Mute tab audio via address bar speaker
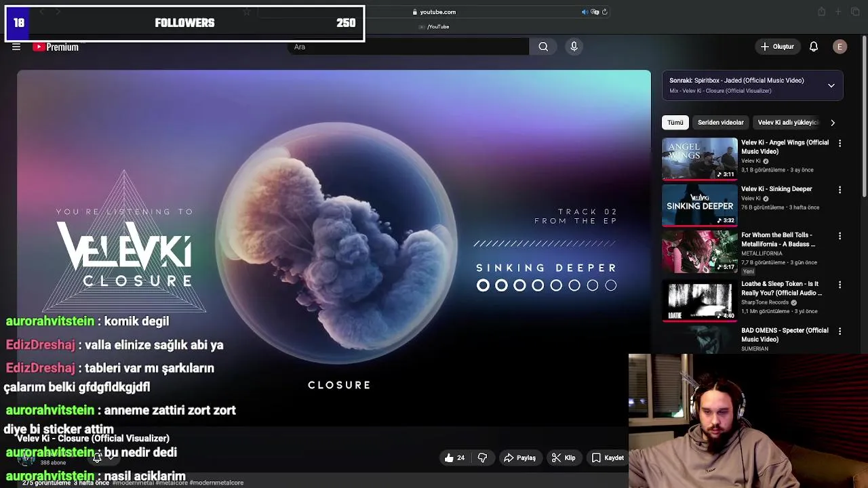The width and height of the screenshot is (868, 488). click(585, 12)
